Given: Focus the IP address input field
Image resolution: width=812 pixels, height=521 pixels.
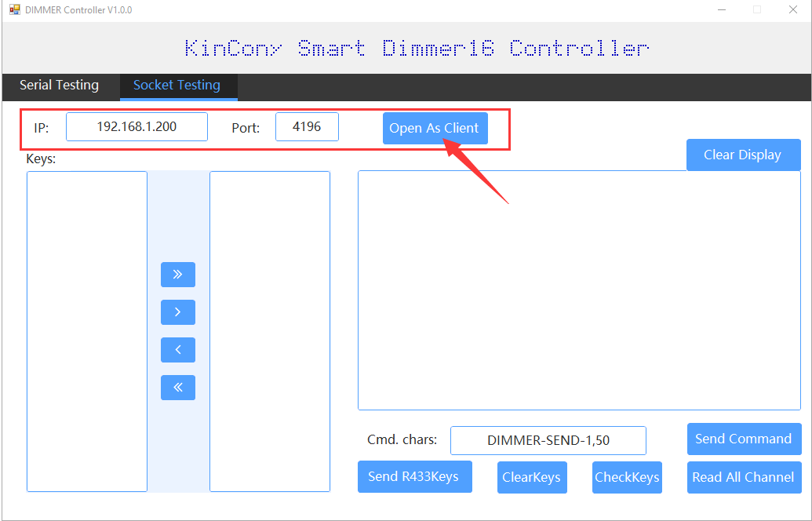Looking at the screenshot, I should [x=137, y=127].
